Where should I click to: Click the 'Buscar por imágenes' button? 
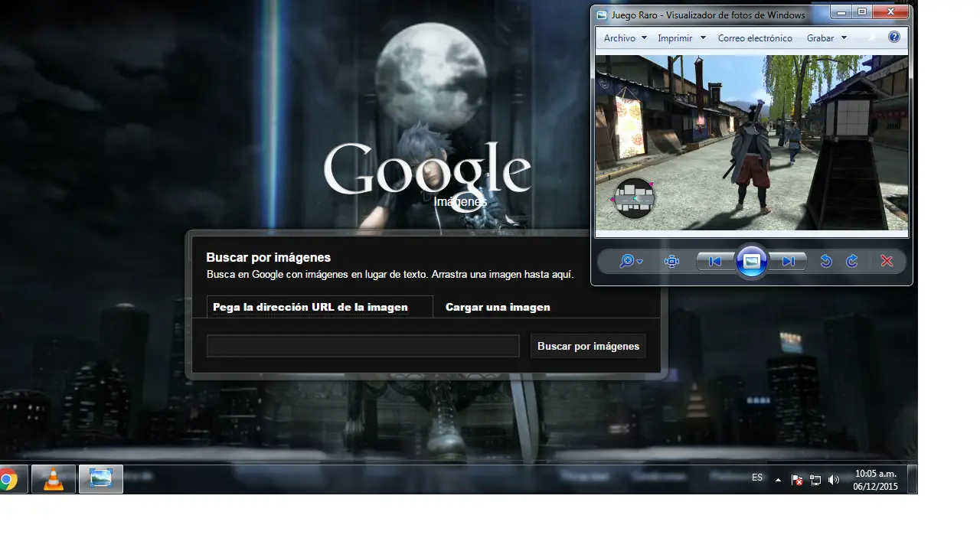point(588,346)
